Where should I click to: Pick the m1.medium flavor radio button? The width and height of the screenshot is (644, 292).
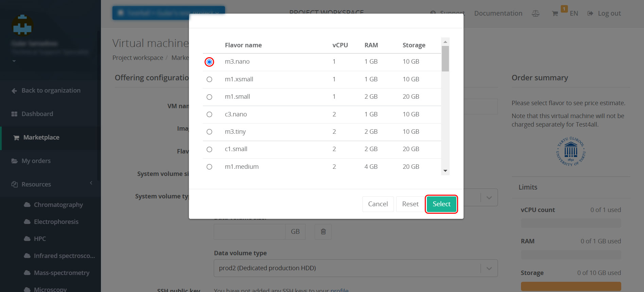tap(209, 167)
